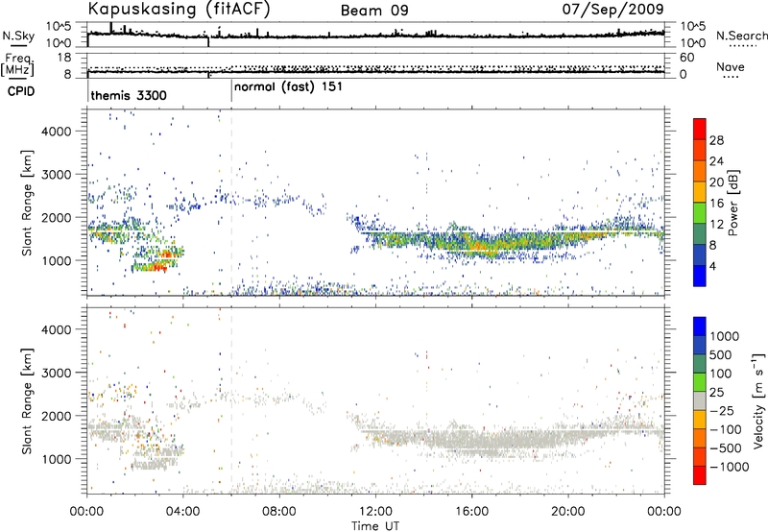
Task: Click the Kapuskasing (fitACF) title
Action: 179,10
